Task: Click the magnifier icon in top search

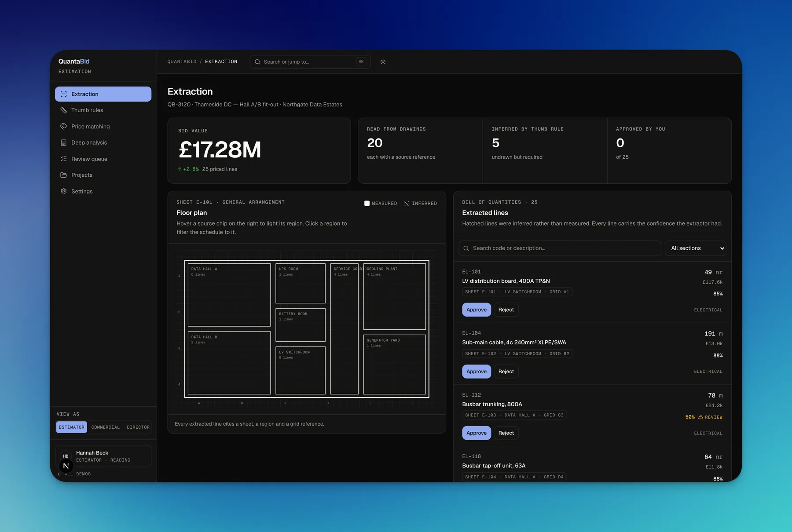Action: click(257, 62)
